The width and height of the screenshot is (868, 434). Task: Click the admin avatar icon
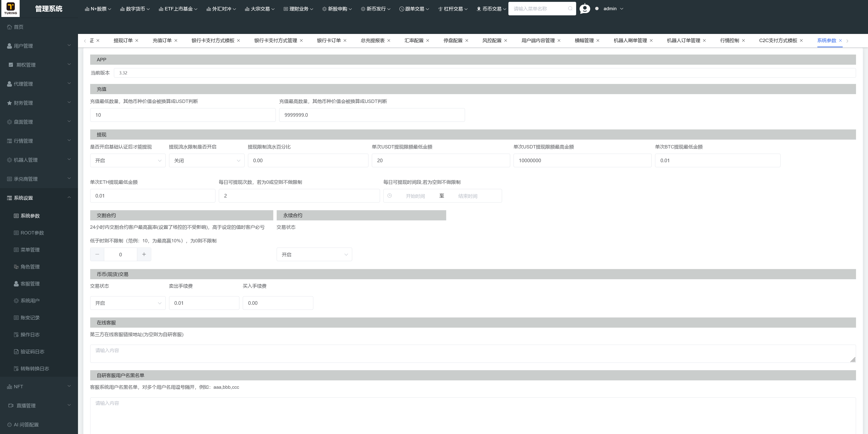pyautogui.click(x=585, y=8)
